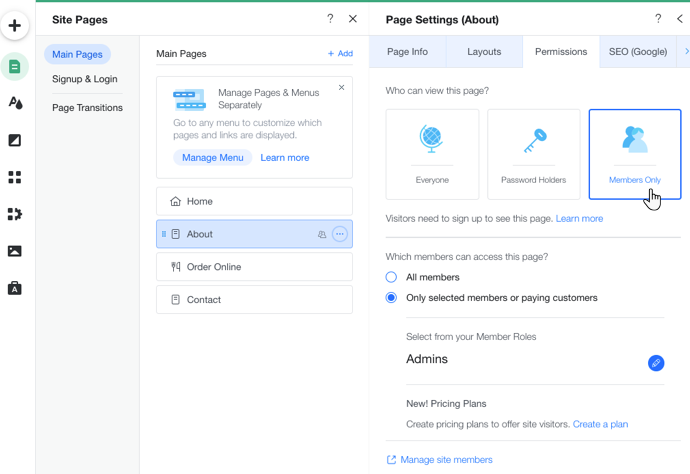
Task: Open Site Pages help question mark
Action: point(330,19)
